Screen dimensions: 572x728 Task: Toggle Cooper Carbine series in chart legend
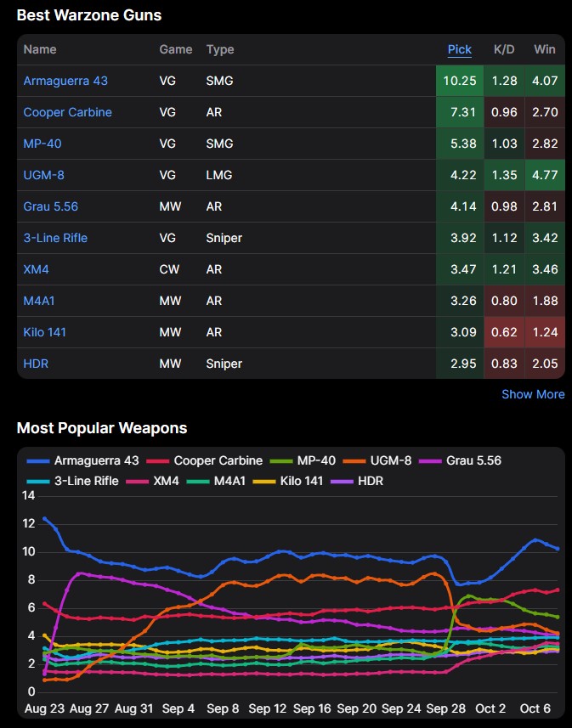205,460
